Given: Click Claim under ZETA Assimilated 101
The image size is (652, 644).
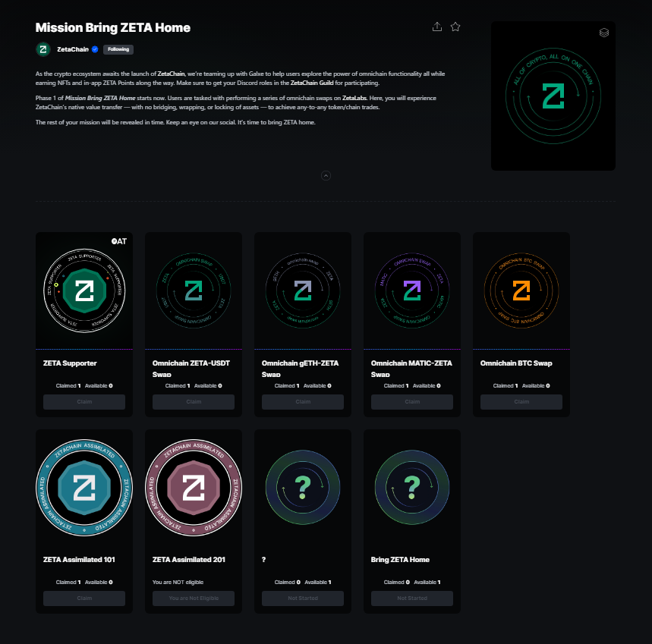Looking at the screenshot, I should (x=84, y=598).
